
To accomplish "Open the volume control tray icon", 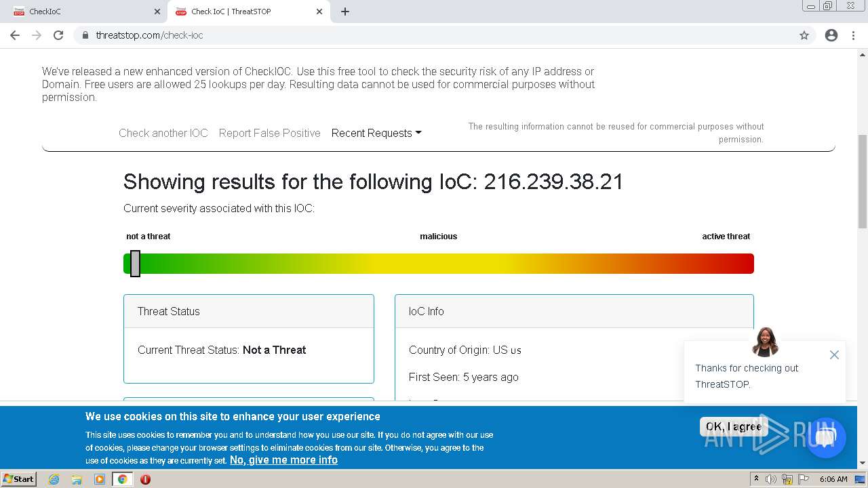I will point(771,479).
